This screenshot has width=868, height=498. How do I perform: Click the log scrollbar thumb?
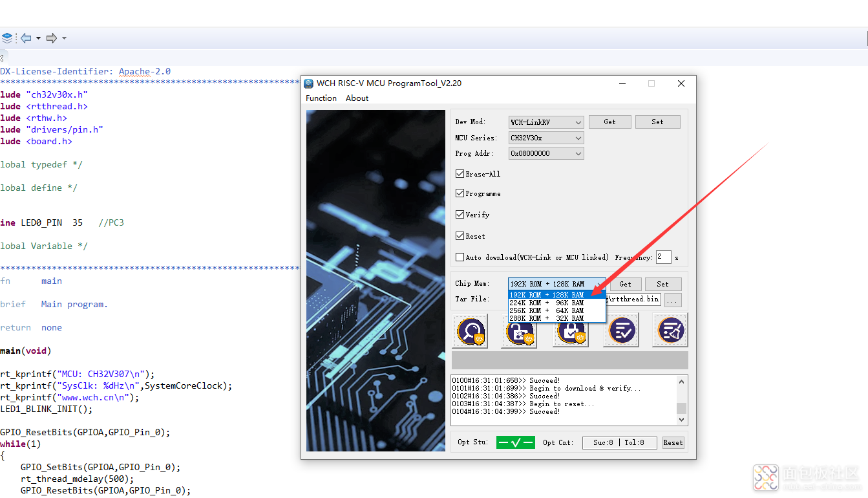click(681, 408)
